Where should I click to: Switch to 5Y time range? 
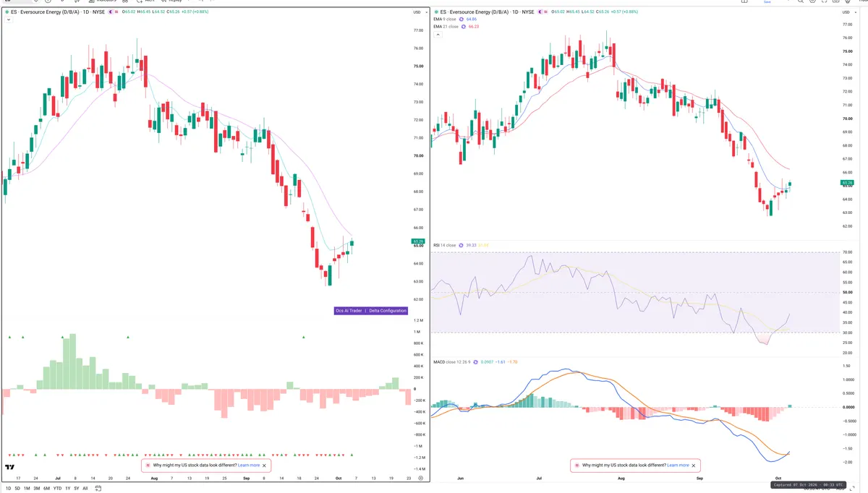click(77, 489)
